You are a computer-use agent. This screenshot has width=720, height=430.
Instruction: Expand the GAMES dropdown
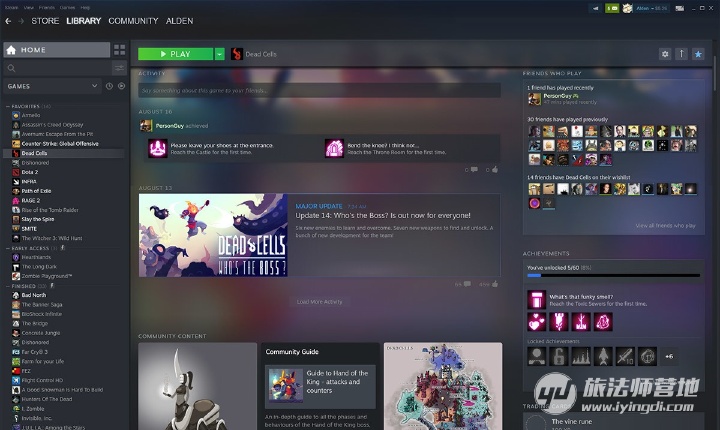pyautogui.click(x=94, y=86)
